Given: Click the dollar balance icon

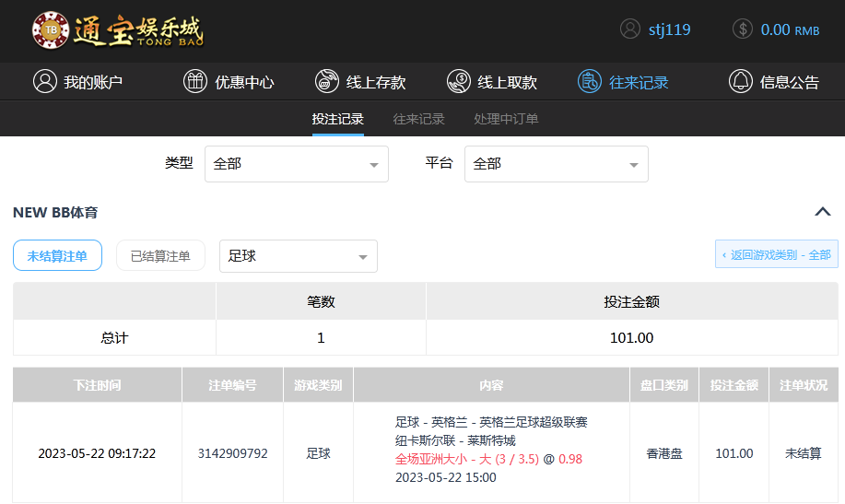Looking at the screenshot, I should tap(743, 29).
